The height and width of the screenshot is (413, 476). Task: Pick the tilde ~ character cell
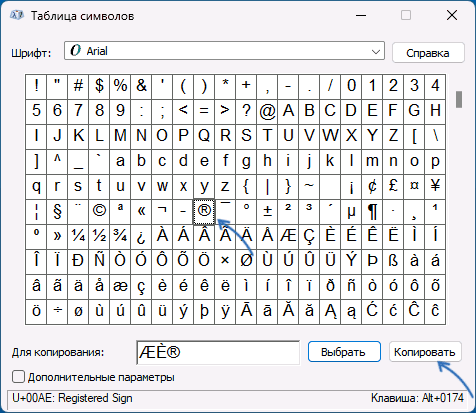(x=309, y=187)
